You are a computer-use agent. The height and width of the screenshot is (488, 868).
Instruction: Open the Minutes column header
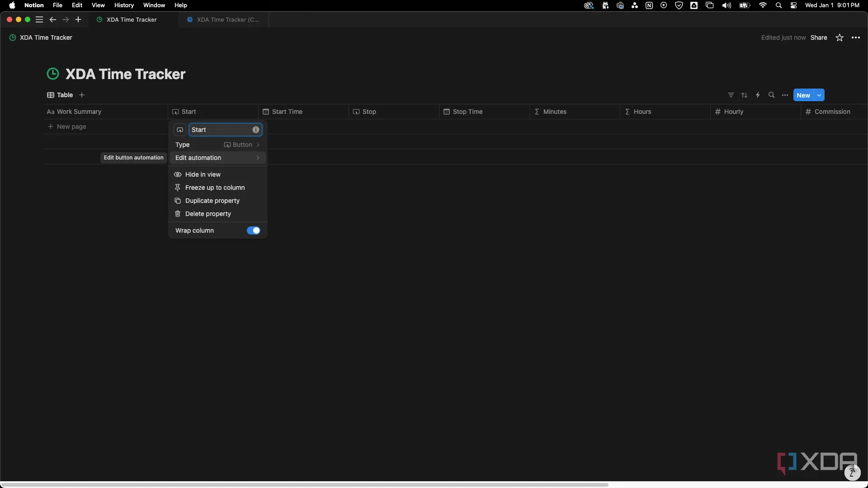click(575, 112)
